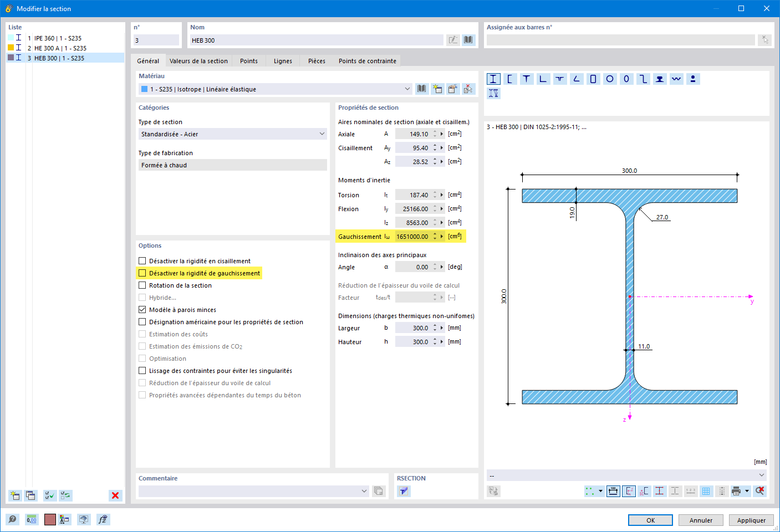The width and height of the screenshot is (780, 532).
Task: Select IPE 360 section in list
Action: tap(65, 38)
